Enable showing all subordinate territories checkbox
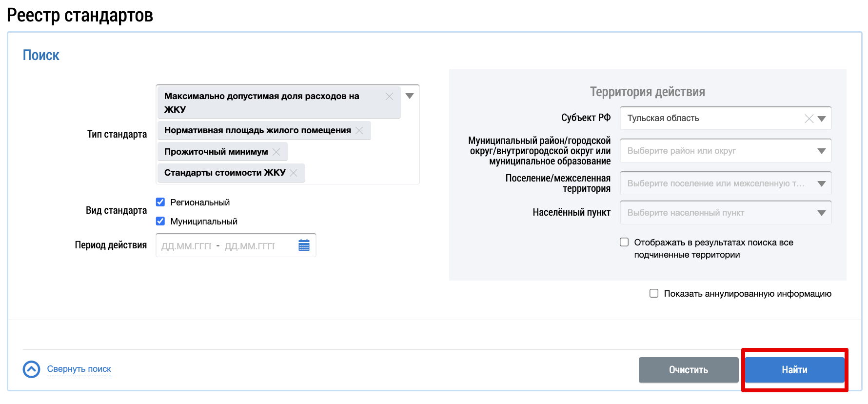This screenshot has width=868, height=404. coord(624,242)
